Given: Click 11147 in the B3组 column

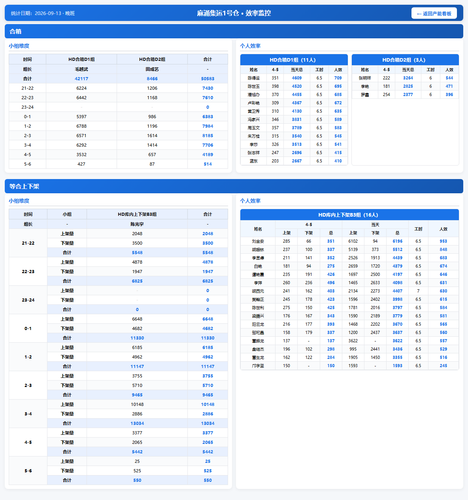Looking at the screenshot, I should [x=137, y=366].
